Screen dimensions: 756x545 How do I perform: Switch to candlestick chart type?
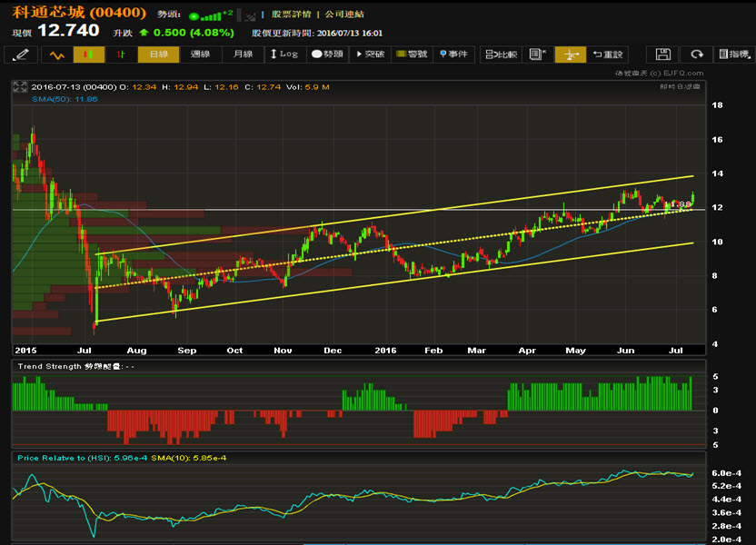[89, 54]
